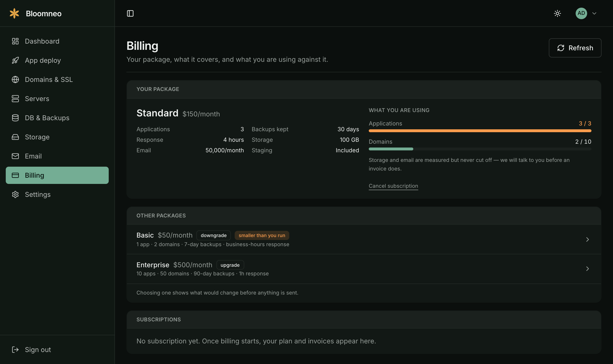Click the App deploy rocket icon

pos(15,60)
